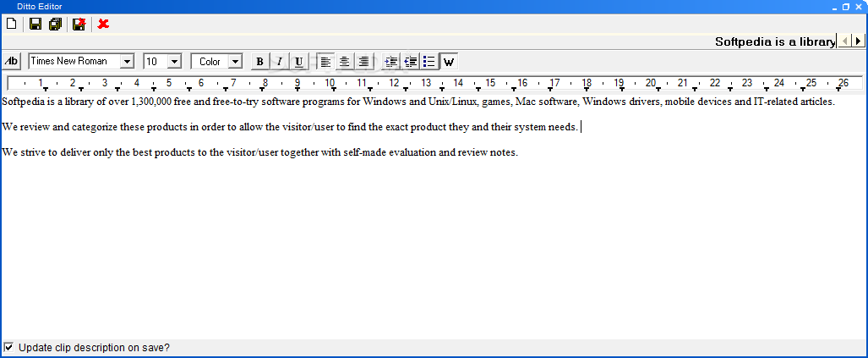Click the red X close icon in the toolbar

pos(103,24)
